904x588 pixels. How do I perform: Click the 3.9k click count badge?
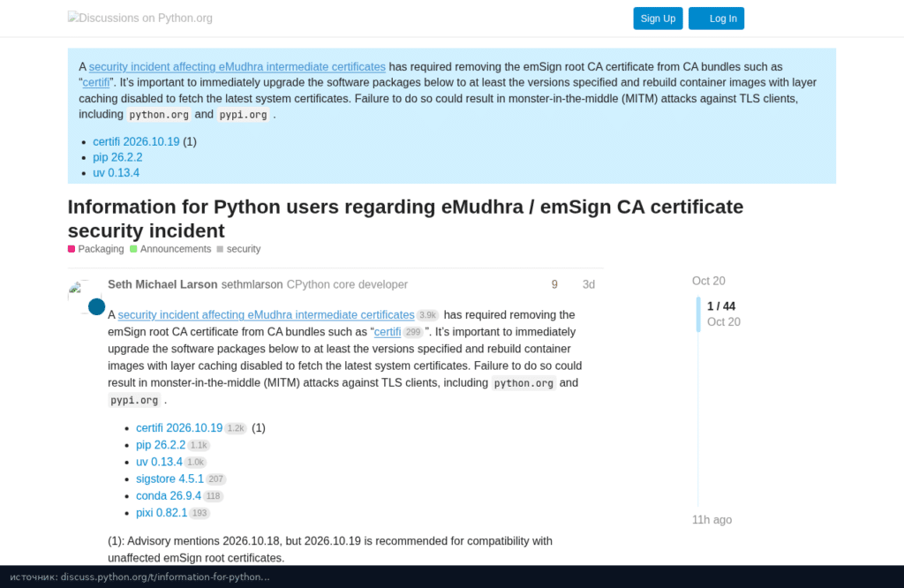tap(427, 315)
